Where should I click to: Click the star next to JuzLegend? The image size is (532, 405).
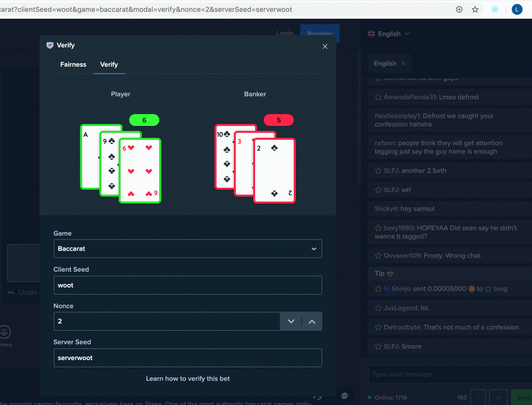[x=378, y=308]
